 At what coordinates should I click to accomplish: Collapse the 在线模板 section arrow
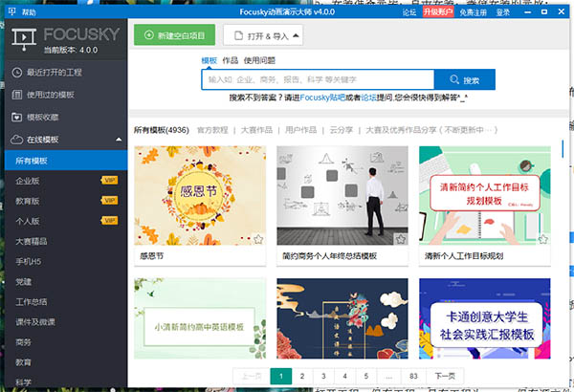[x=118, y=139]
